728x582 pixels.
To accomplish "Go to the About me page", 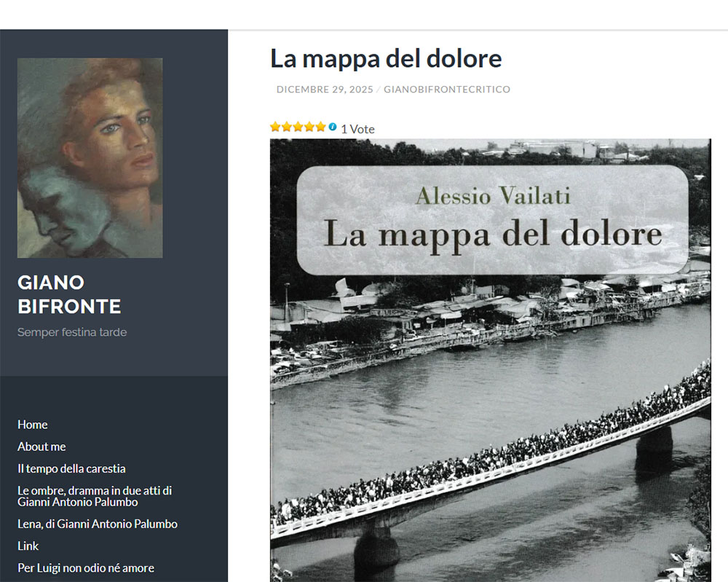I will [x=41, y=447].
